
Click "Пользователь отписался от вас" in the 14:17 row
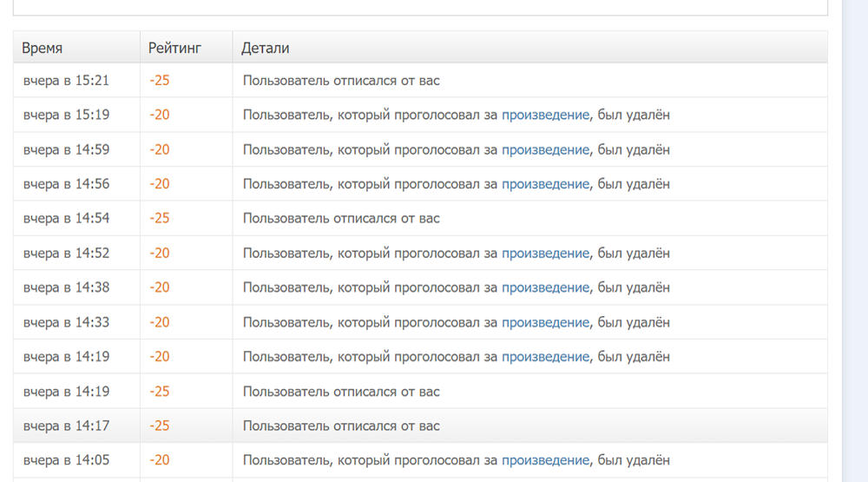[x=341, y=426]
